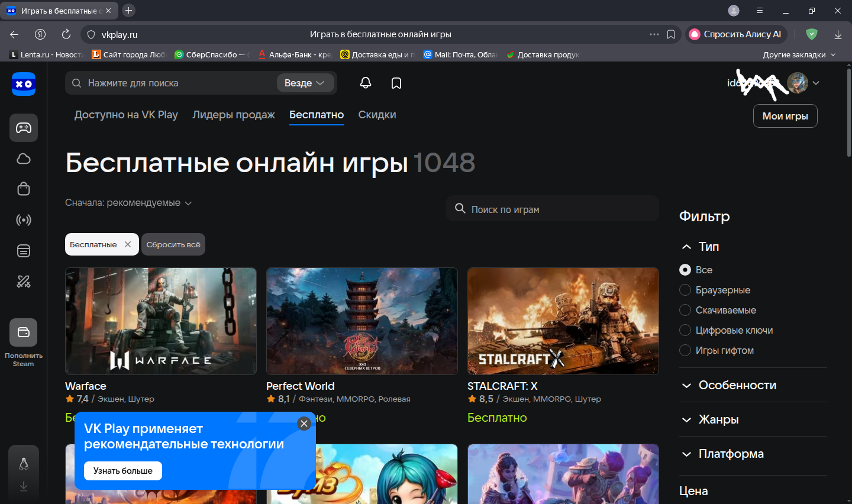Open the Mail: Почта bookmark
Viewport: 852px width, 504px height.
click(460, 54)
